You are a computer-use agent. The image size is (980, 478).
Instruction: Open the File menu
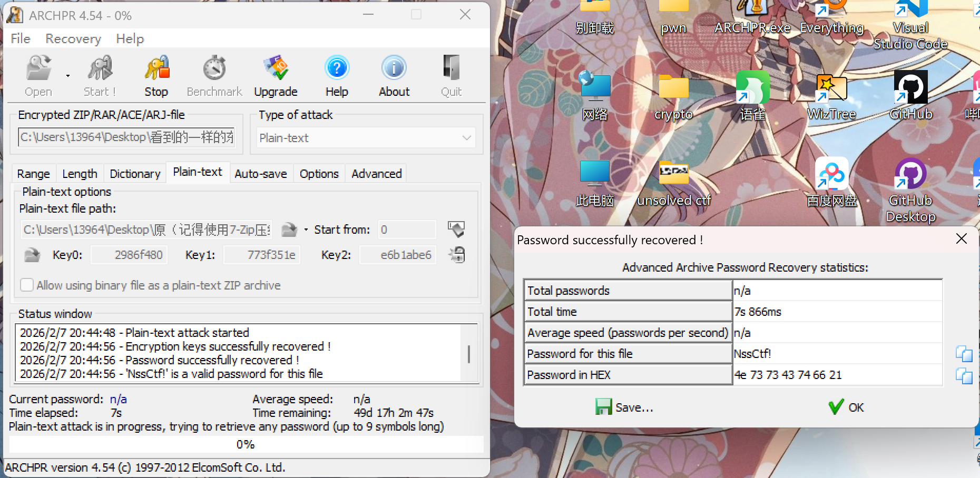(21, 39)
